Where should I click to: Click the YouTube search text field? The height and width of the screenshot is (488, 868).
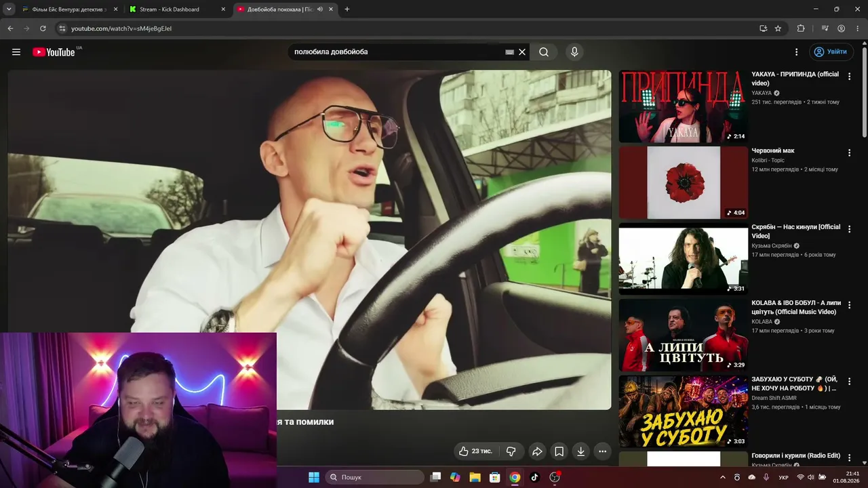coord(398,52)
